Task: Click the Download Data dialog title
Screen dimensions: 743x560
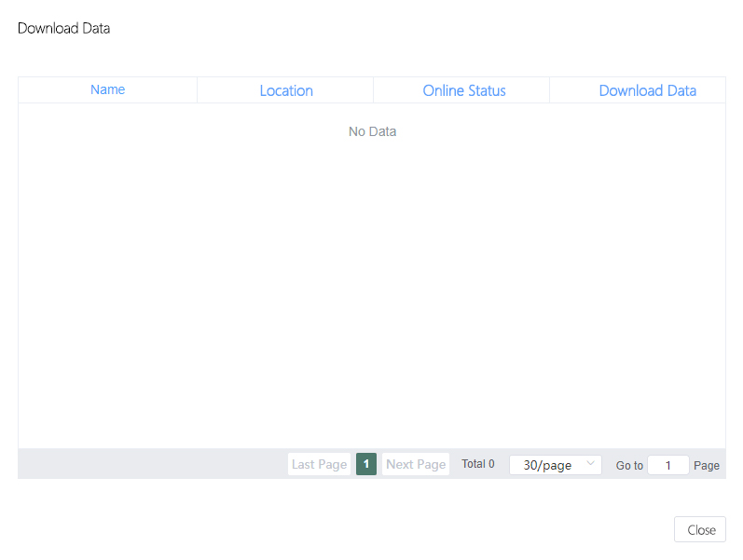Action: point(63,28)
